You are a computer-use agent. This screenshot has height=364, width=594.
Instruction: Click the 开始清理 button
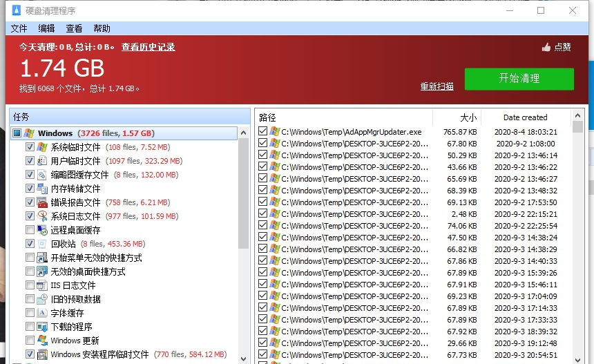click(519, 79)
